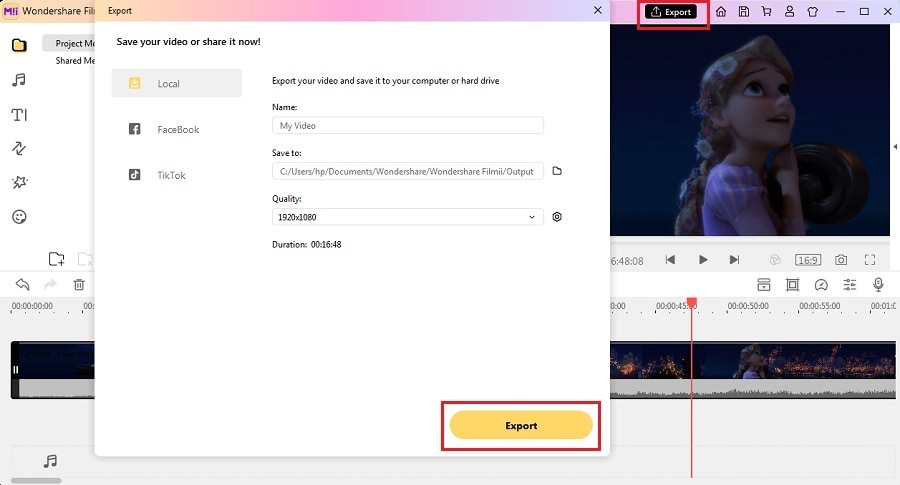Open the Effects star sidebar icon

(19, 183)
